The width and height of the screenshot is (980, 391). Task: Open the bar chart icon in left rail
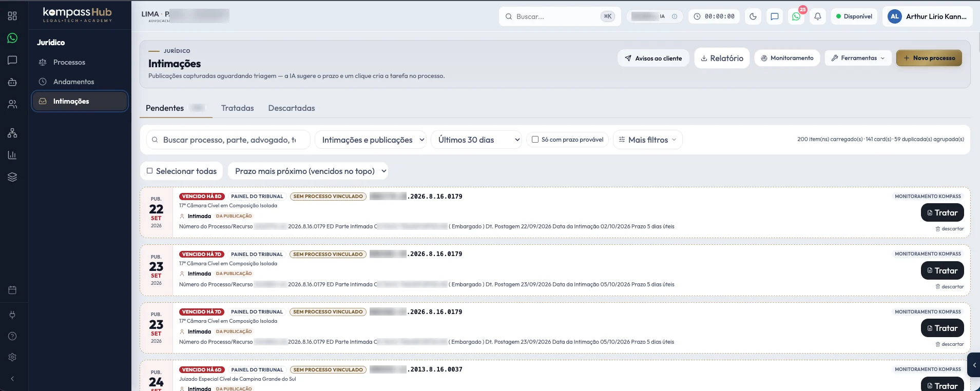pyautogui.click(x=12, y=155)
